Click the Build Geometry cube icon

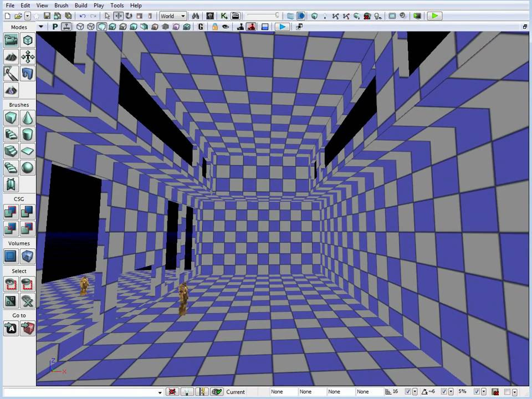coord(315,16)
